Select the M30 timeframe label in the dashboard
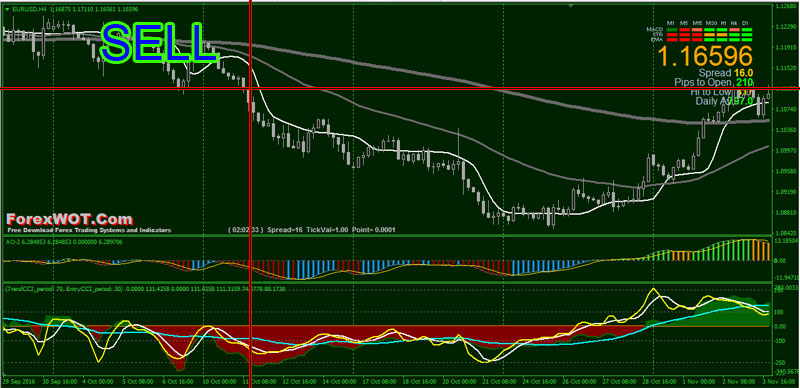 coord(711,23)
